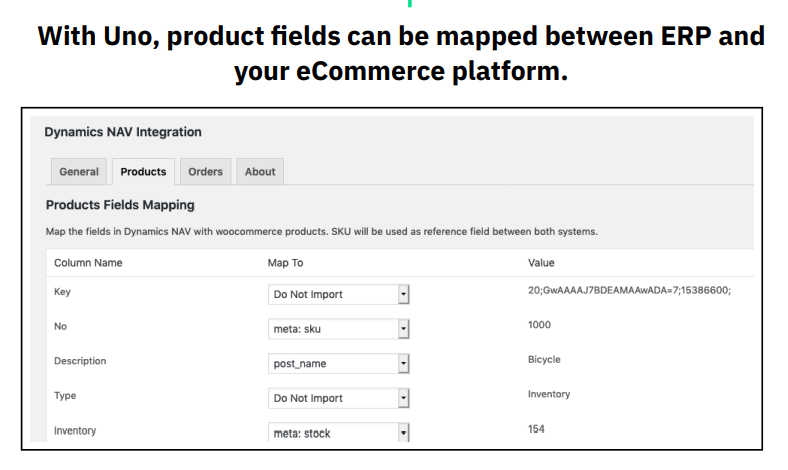Click the Value column header
The height and width of the screenshot is (470, 788).
pyautogui.click(x=541, y=263)
